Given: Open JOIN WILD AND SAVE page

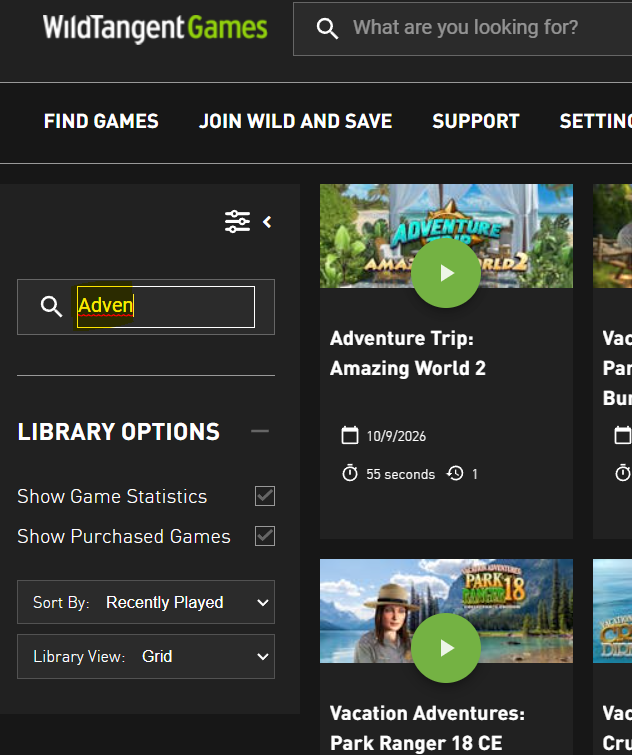Looking at the screenshot, I should 296,121.
